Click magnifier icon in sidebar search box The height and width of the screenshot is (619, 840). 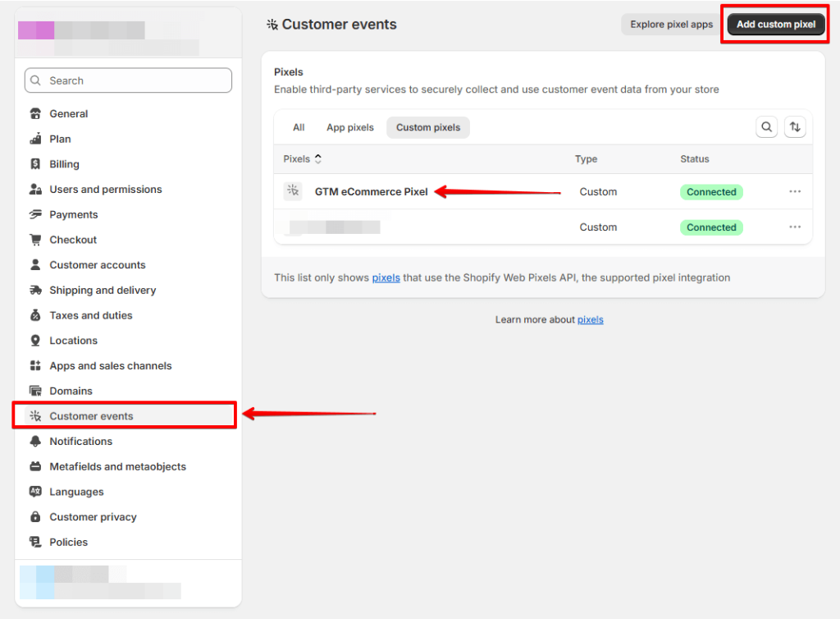point(36,80)
